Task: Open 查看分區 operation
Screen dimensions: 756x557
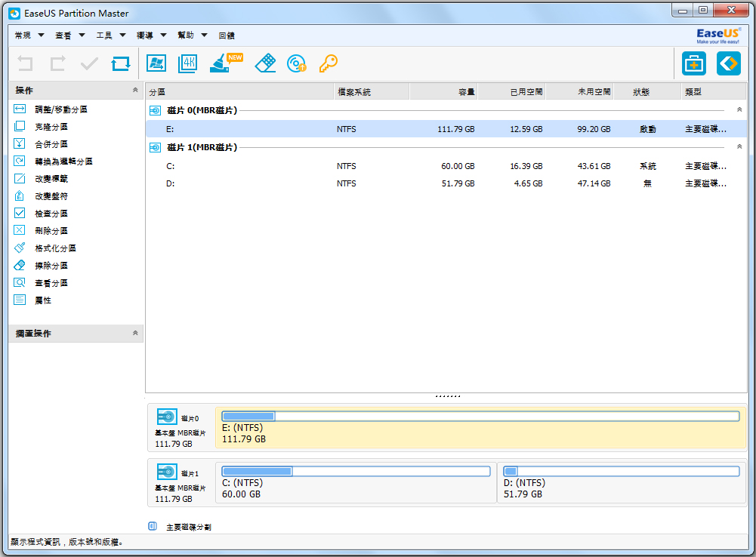Action: coord(51,283)
